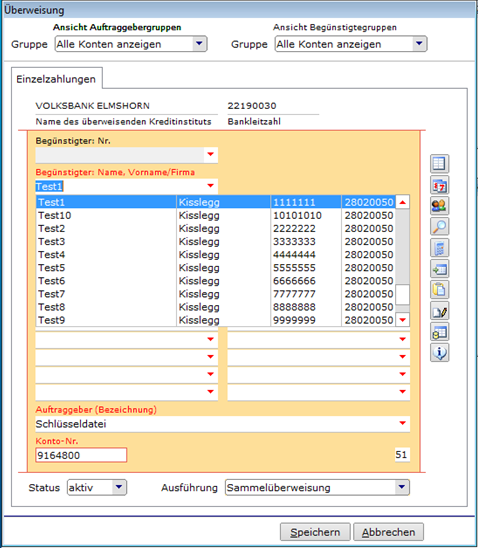This screenshot has height=548, width=478.
Task: Select the Test7 list entry
Action: coord(216,294)
